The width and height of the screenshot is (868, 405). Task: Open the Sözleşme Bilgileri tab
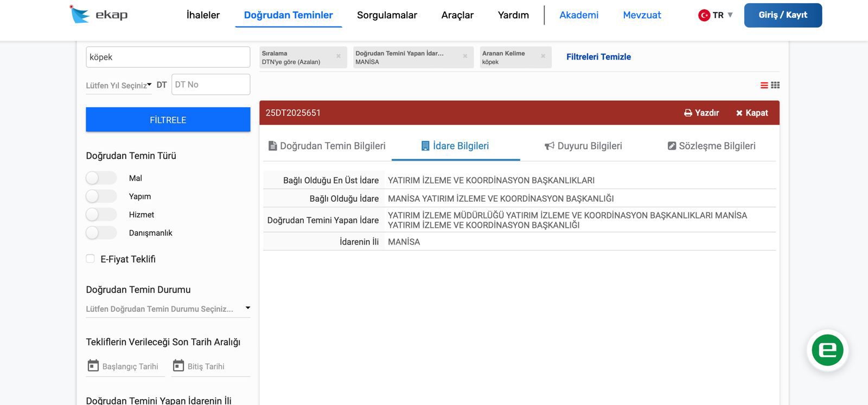click(x=711, y=146)
